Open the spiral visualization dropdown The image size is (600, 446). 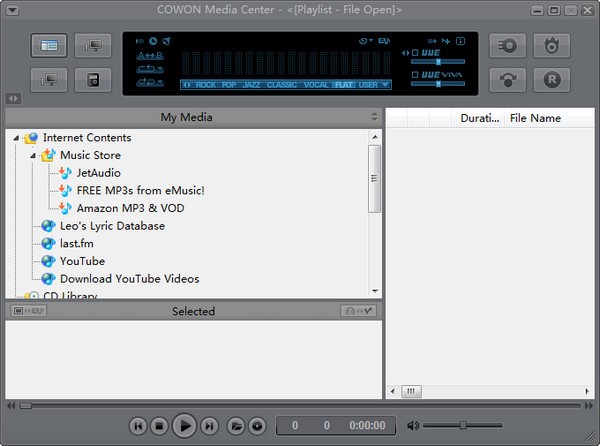[x=366, y=41]
